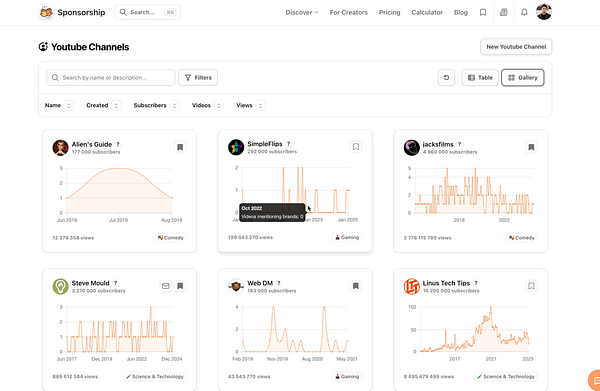Open the Linus Tech Tips channel title
Screen dimensions: 600x391
446,283
